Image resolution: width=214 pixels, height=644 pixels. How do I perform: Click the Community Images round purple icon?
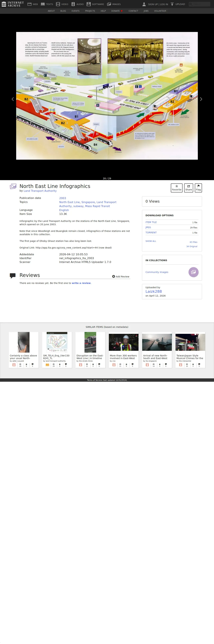[193, 272]
